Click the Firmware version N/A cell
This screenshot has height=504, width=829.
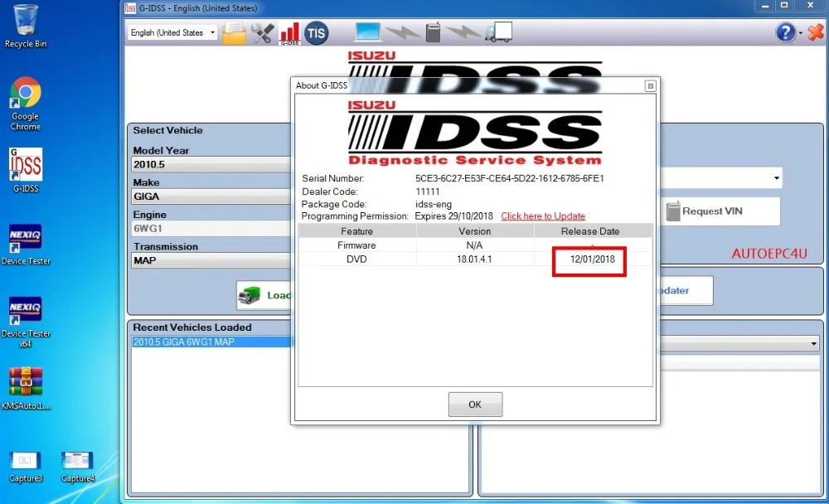[475, 245]
